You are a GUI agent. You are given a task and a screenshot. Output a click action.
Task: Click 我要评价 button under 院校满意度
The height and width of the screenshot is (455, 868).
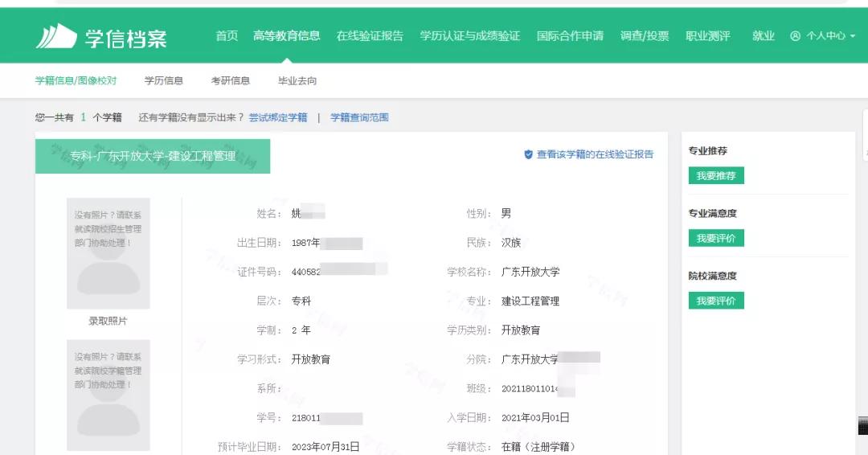coord(716,301)
